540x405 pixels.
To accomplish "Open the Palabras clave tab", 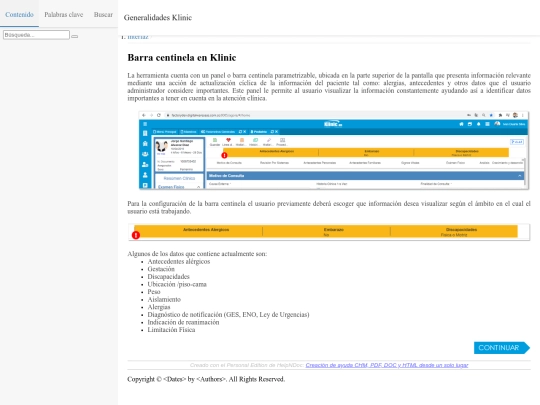I will (64, 14).
